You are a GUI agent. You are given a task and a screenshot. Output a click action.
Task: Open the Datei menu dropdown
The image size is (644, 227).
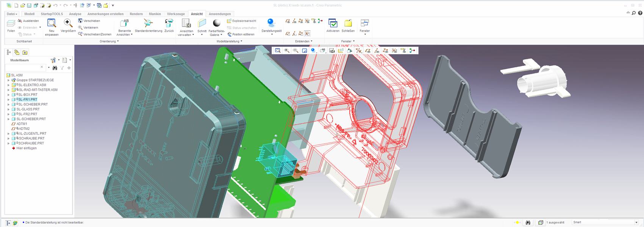tap(12, 14)
